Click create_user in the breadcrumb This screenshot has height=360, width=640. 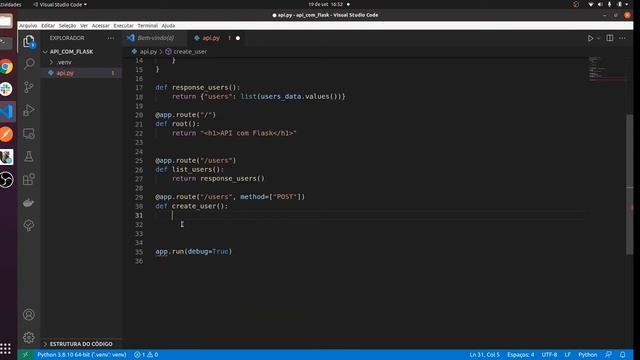pyautogui.click(x=190, y=52)
